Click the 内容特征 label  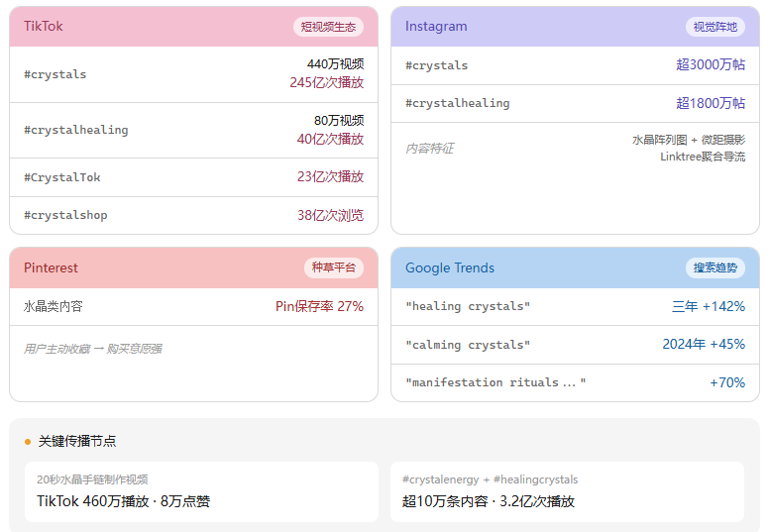click(430, 149)
